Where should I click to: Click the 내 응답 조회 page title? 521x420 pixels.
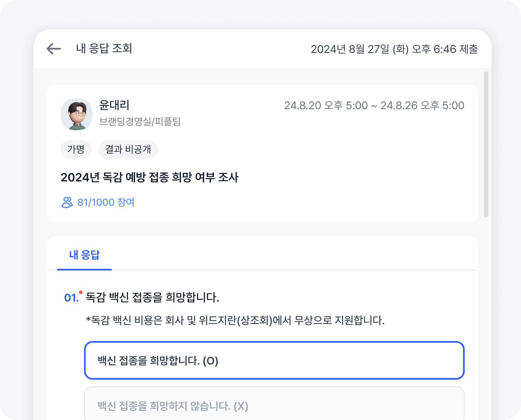tap(104, 48)
